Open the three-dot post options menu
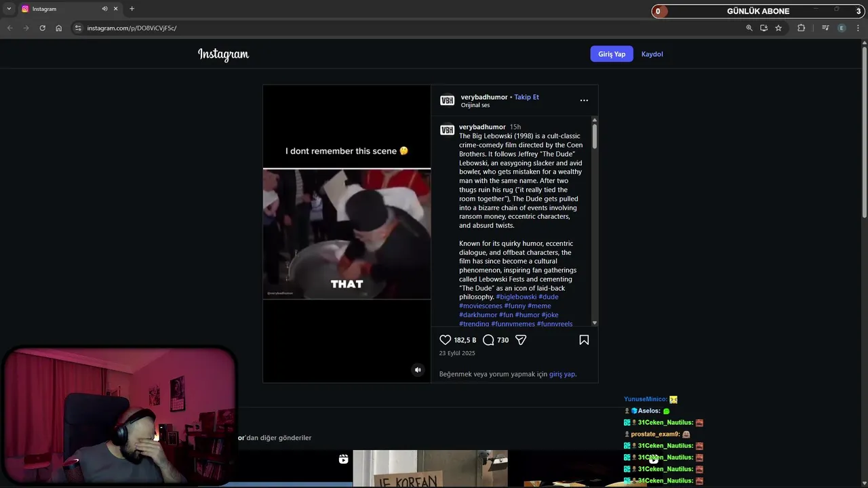Image resolution: width=868 pixels, height=488 pixels. pyautogui.click(x=584, y=100)
